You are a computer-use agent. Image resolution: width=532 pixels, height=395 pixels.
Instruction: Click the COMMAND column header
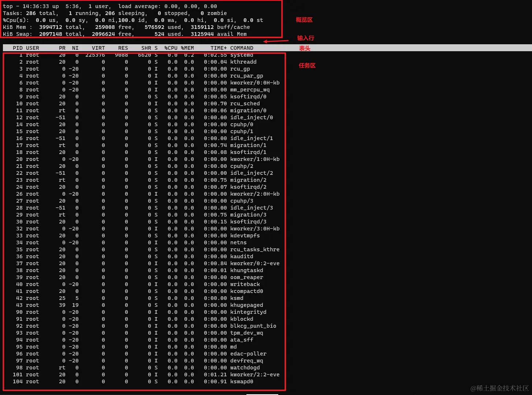tap(242, 48)
